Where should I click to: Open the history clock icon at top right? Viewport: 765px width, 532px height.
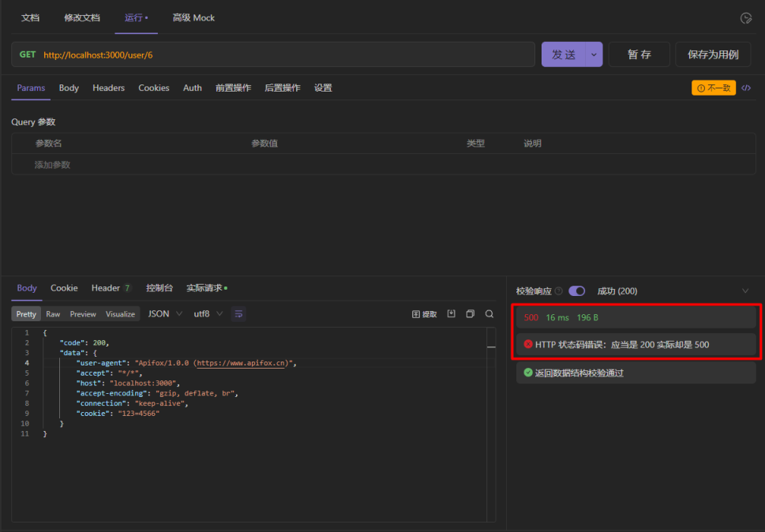click(x=745, y=18)
